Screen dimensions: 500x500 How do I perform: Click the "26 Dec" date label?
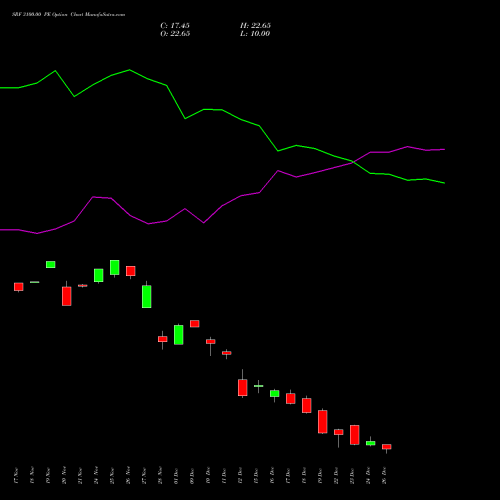(x=384, y=476)
